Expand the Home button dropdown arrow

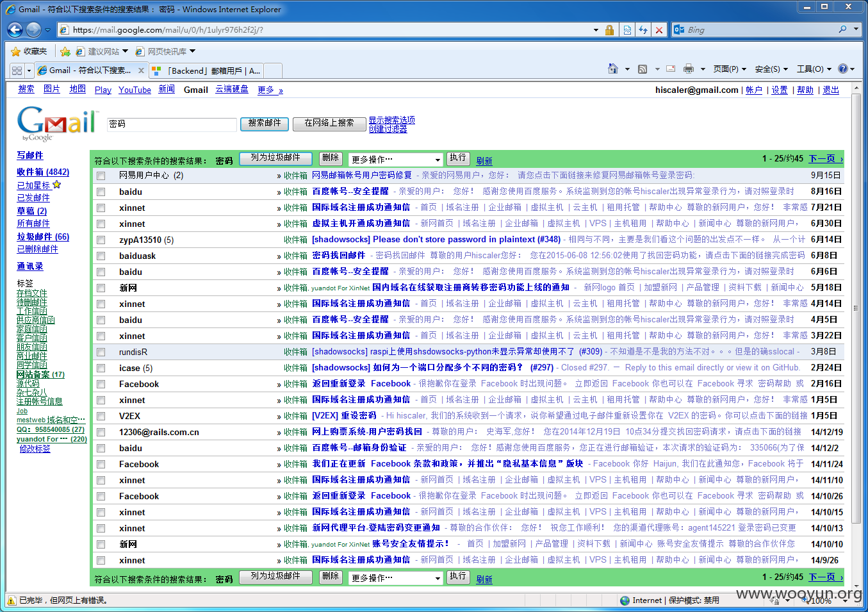[627, 69]
